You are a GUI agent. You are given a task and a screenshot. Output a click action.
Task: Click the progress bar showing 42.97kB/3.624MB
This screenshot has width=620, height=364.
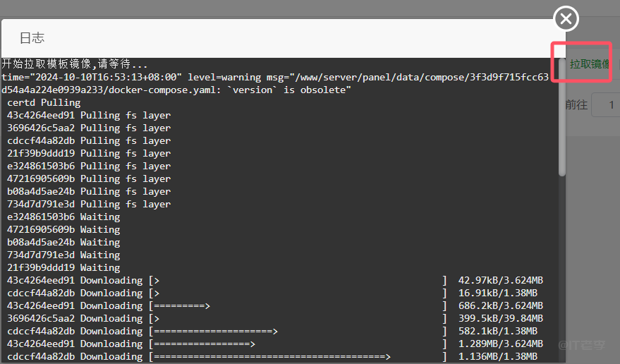coord(297,280)
